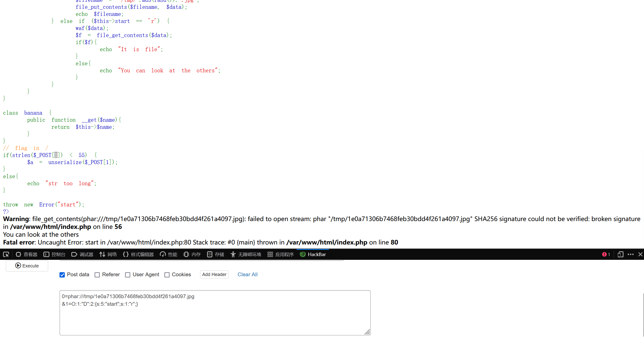Open the Debugger (调试器) panel

tap(82, 255)
